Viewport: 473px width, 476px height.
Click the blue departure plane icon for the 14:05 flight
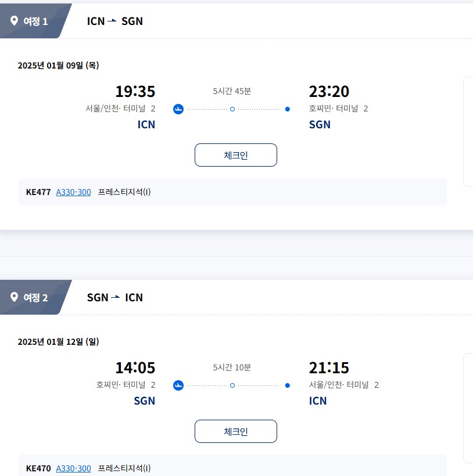point(178,385)
